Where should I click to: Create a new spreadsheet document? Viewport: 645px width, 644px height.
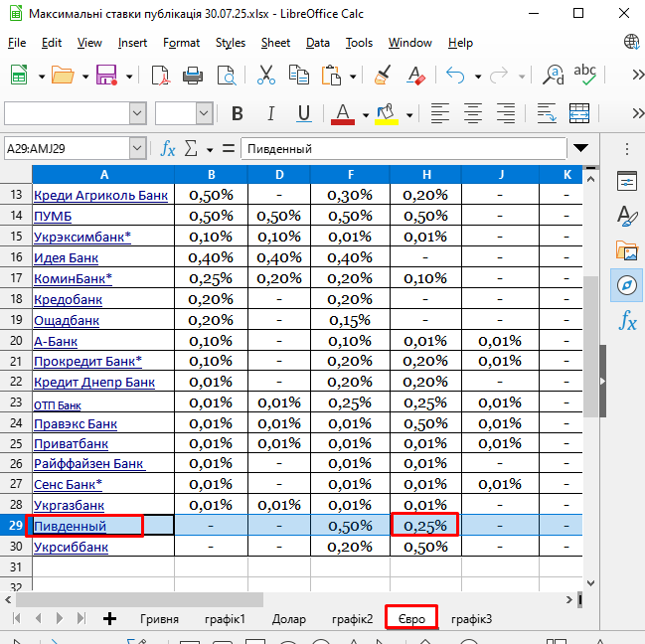[19, 76]
